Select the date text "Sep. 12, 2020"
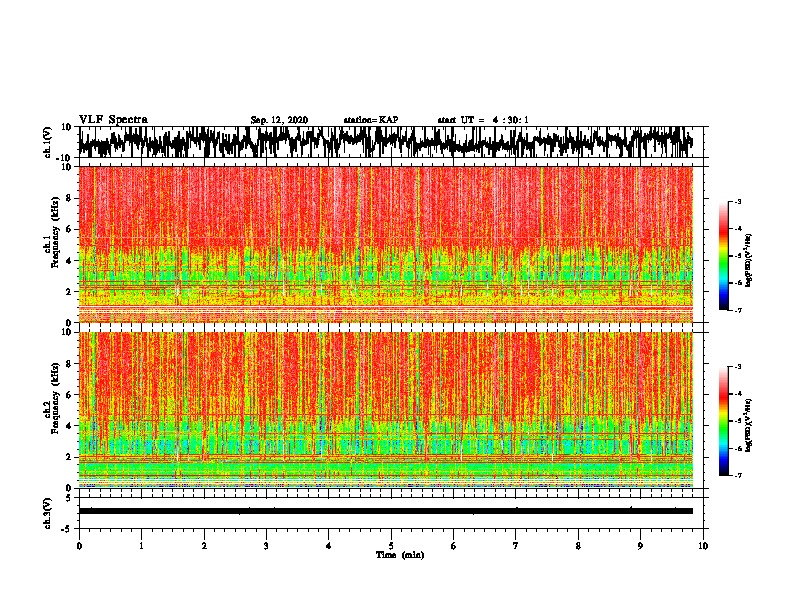792x612 pixels. click(x=279, y=120)
